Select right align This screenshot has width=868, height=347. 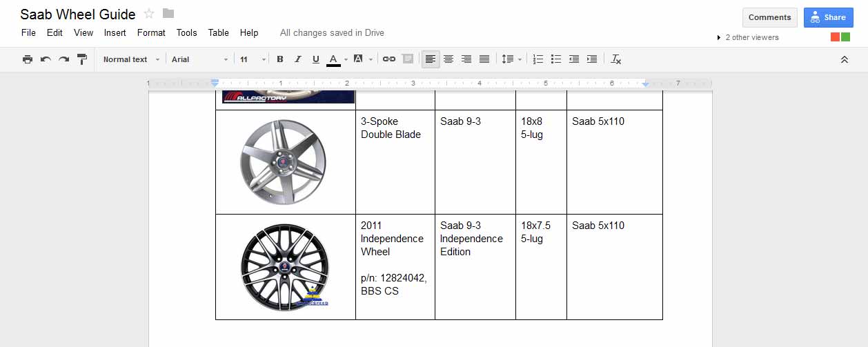pyautogui.click(x=466, y=59)
